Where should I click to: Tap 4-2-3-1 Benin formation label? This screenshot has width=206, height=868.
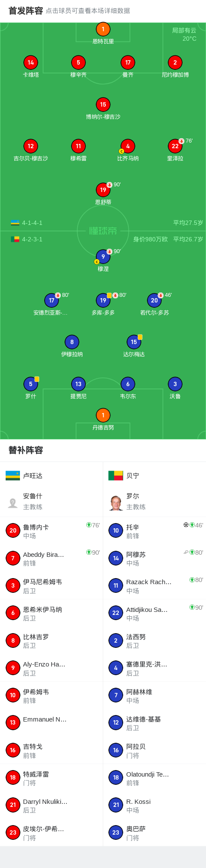32,239
